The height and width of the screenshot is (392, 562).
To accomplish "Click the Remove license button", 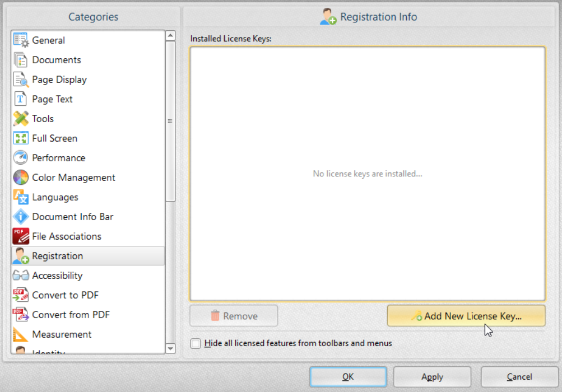I will pyautogui.click(x=234, y=316).
